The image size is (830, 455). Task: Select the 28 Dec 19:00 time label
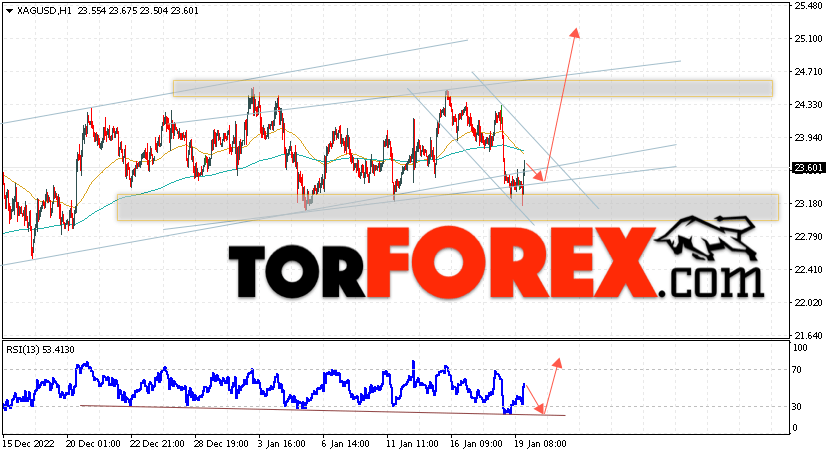[x=221, y=443]
